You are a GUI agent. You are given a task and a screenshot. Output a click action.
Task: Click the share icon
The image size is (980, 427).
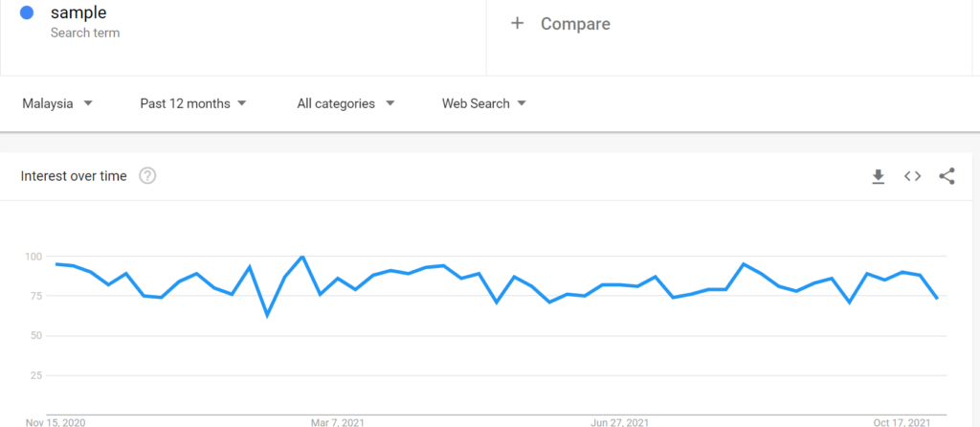[947, 176]
